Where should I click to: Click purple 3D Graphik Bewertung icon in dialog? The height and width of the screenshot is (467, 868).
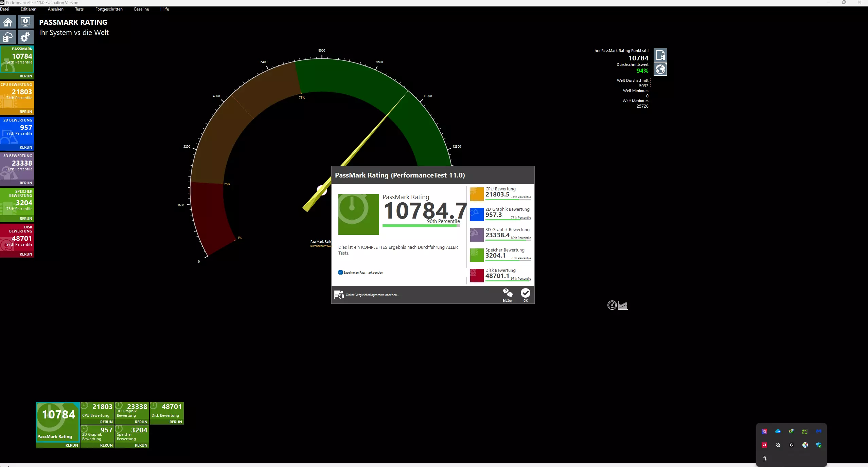click(477, 235)
